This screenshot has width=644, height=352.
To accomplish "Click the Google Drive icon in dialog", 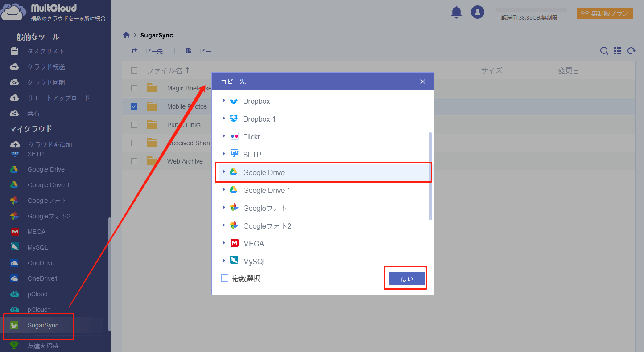I will 233,172.
